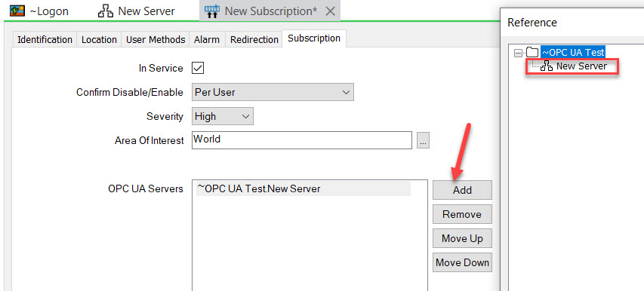Click the New Server network icon in tab bar
644x291 pixels.
(106, 11)
